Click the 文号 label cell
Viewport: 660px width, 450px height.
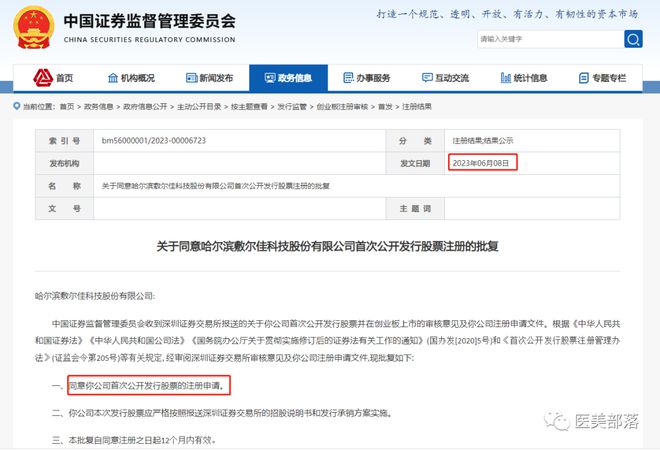[64, 208]
